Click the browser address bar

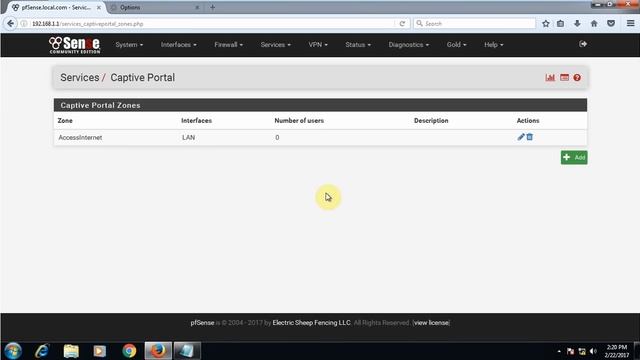click(x=212, y=24)
